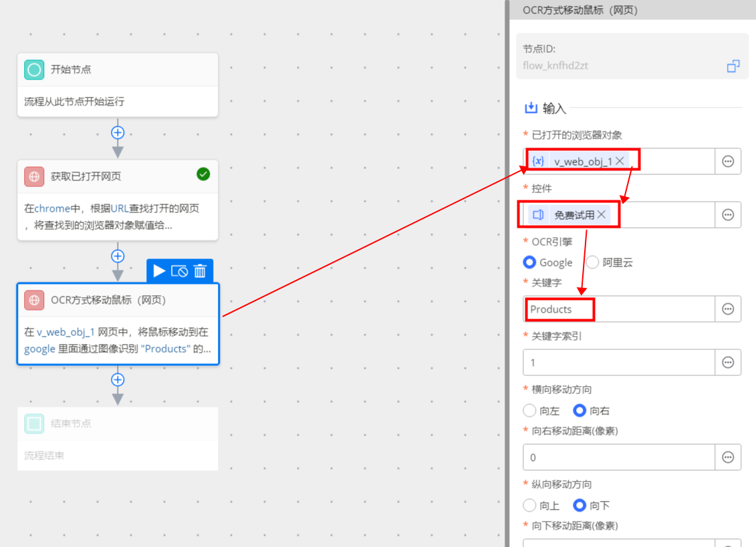Click the properties panel title OCR方式移动鼠标（网页）
The width and height of the screenshot is (756, 547).
click(580, 10)
